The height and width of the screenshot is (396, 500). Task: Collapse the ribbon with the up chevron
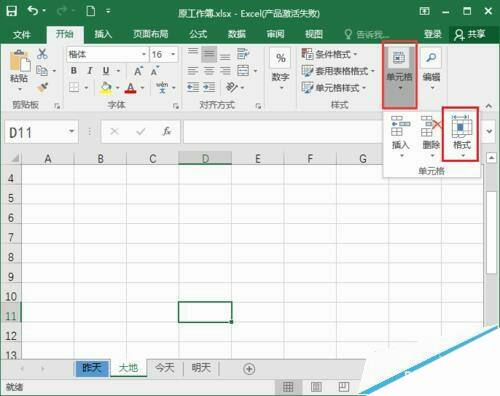pyautogui.click(x=488, y=106)
